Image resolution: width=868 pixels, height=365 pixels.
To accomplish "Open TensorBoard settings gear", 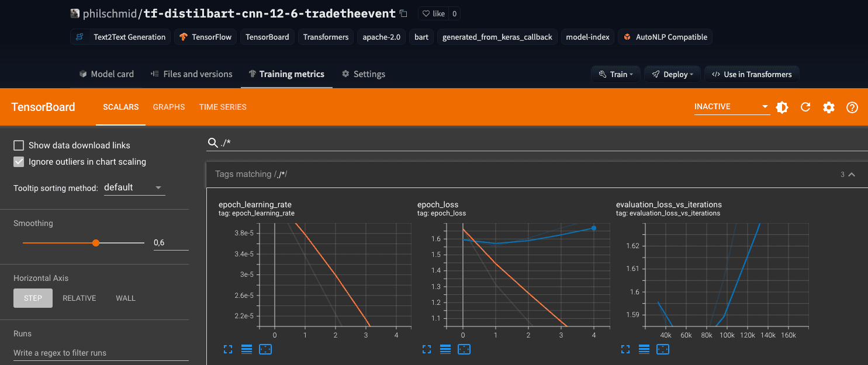I will coord(829,107).
